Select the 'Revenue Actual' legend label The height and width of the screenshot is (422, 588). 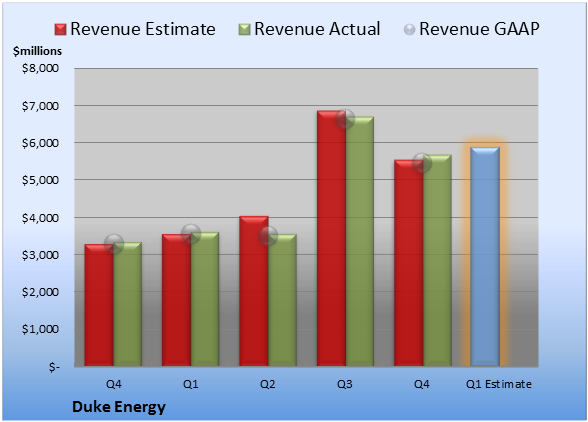[x=317, y=29]
